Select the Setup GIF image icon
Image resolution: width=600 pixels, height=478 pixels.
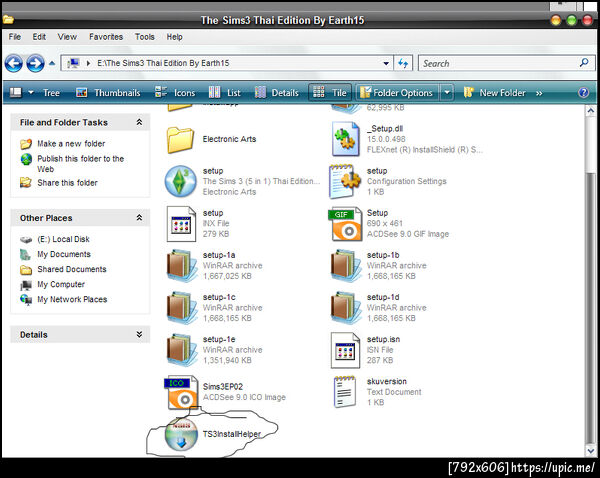point(345,224)
